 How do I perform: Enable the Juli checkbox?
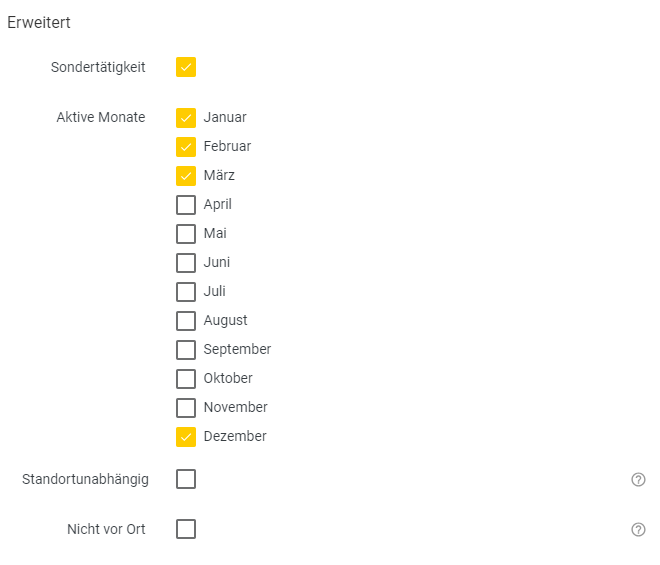[186, 292]
